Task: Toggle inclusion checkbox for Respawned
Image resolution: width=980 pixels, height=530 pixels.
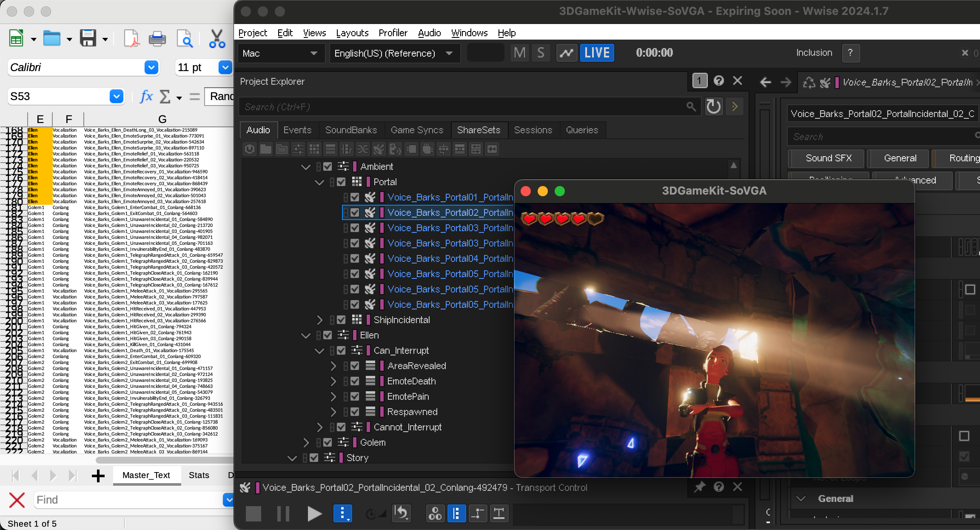Action: [x=355, y=412]
